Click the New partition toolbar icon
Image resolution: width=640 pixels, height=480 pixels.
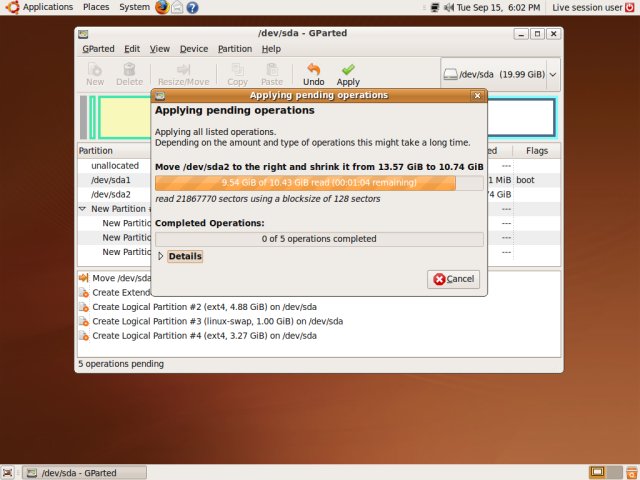95,69
